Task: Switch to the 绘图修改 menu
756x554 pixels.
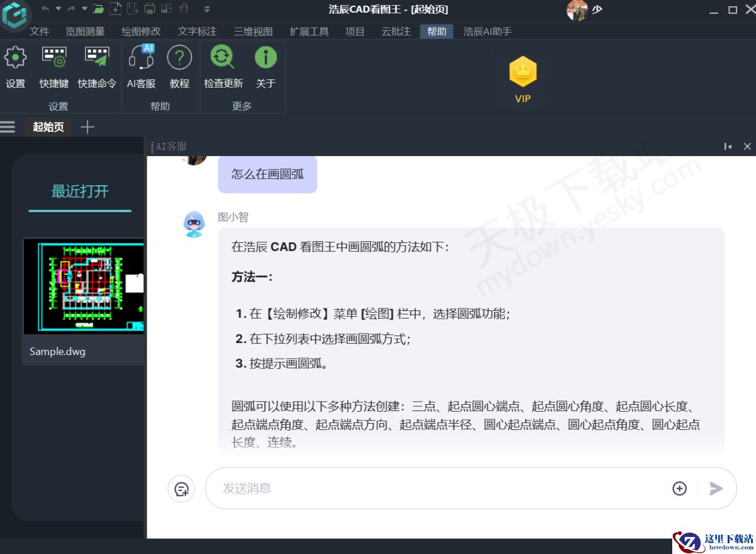Action: (140, 31)
